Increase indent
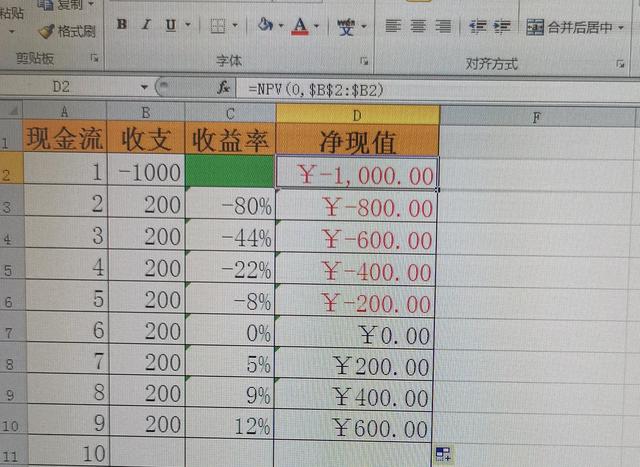The height and width of the screenshot is (467, 640). click(x=502, y=27)
